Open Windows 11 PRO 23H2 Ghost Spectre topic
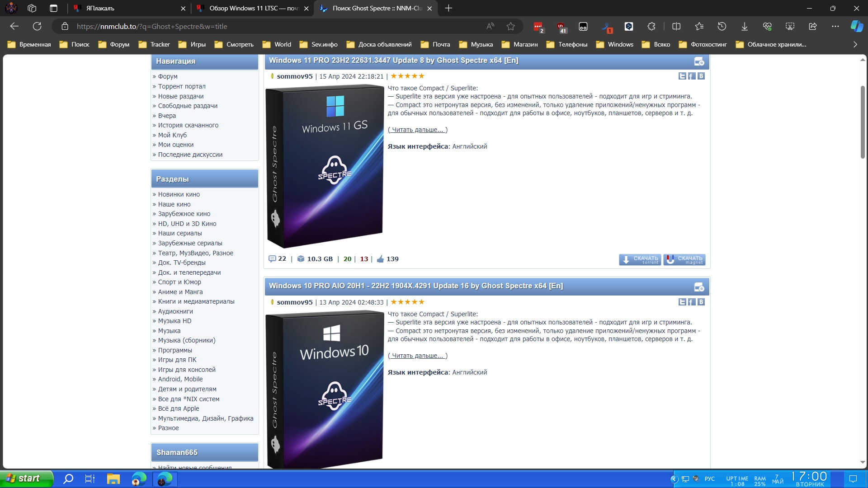 tap(393, 61)
